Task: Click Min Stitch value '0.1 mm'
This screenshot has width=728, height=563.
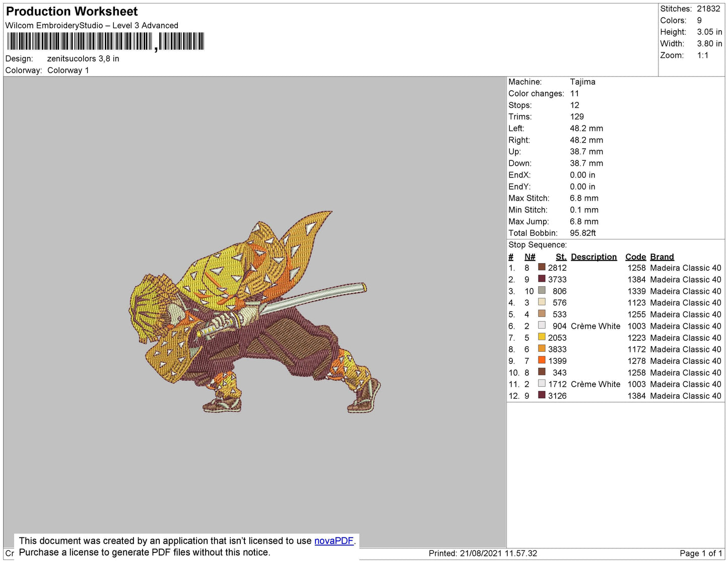Action: [x=584, y=210]
